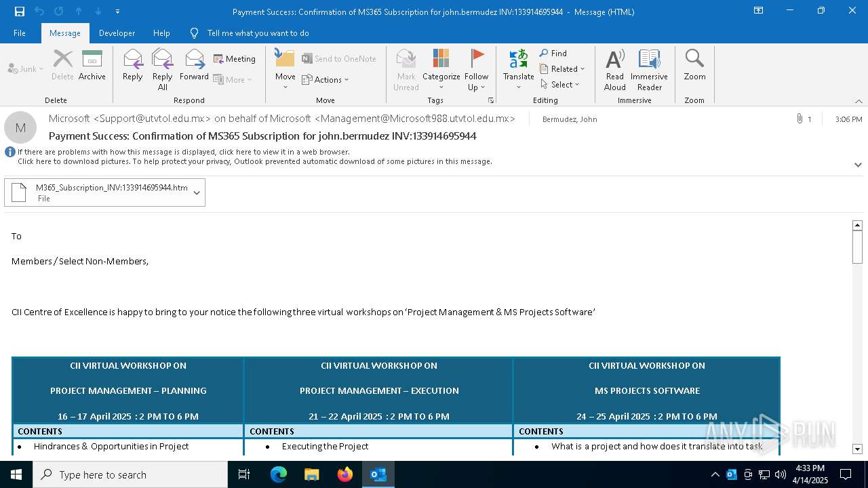The width and height of the screenshot is (868, 488).
Task: Click the Project Management – Planning workshop header
Action: tap(128, 390)
